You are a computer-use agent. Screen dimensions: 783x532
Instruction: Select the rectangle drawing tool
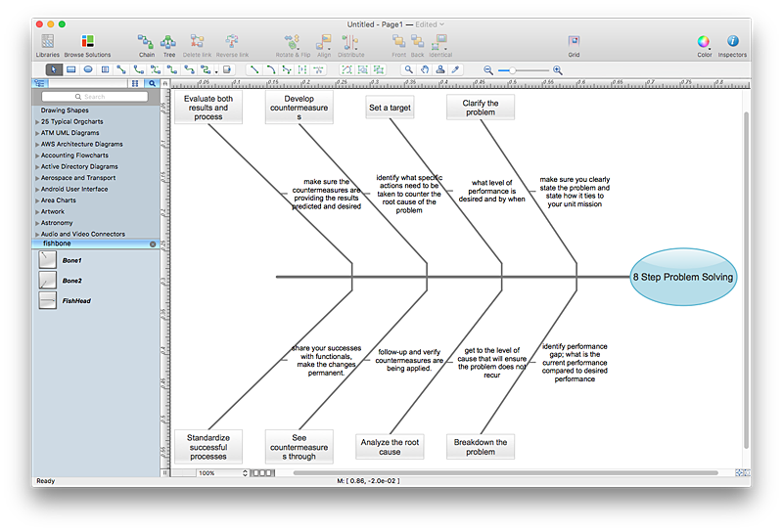pos(70,69)
